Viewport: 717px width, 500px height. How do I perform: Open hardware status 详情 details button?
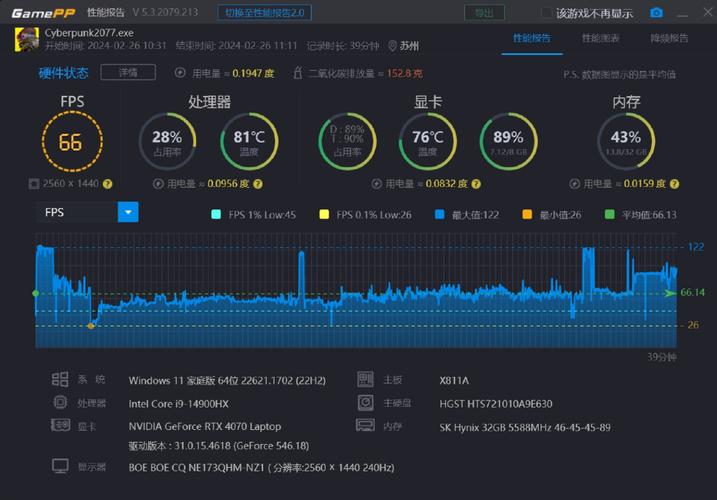[x=129, y=73]
